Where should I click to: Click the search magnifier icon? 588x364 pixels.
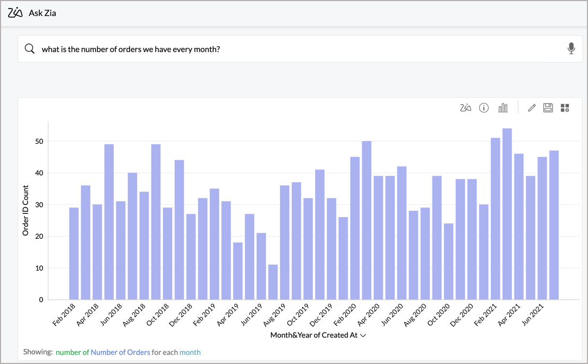[x=30, y=49]
